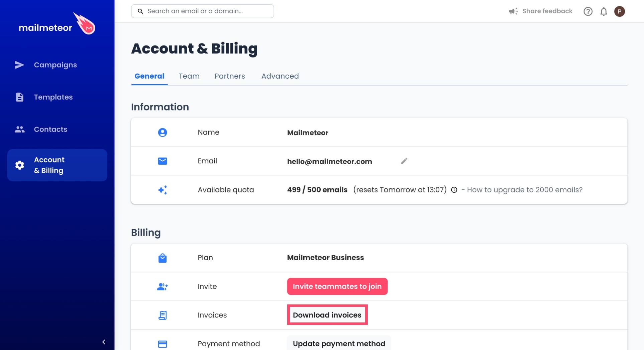Click the Invoices receipt icon
The image size is (644, 350).
pos(163,315)
